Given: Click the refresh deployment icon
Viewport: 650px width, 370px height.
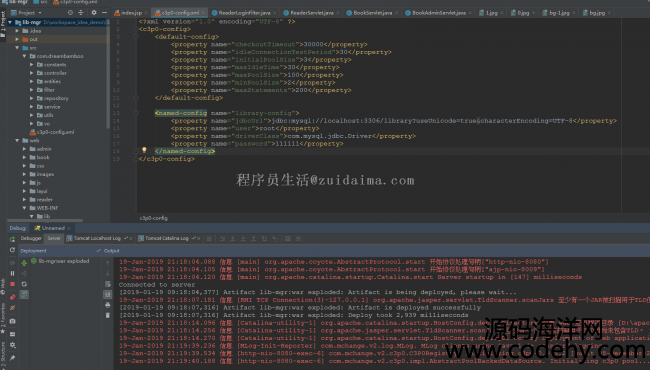Looking at the screenshot, I should coord(24,284).
